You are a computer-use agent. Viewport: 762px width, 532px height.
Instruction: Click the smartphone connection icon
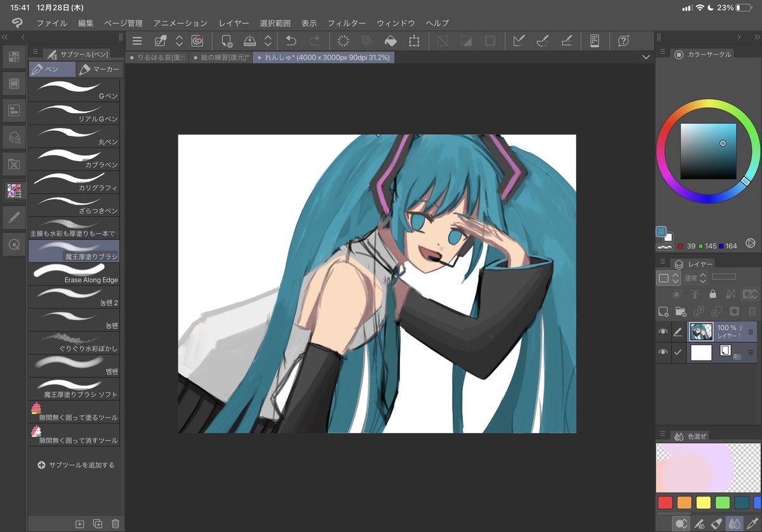point(594,41)
